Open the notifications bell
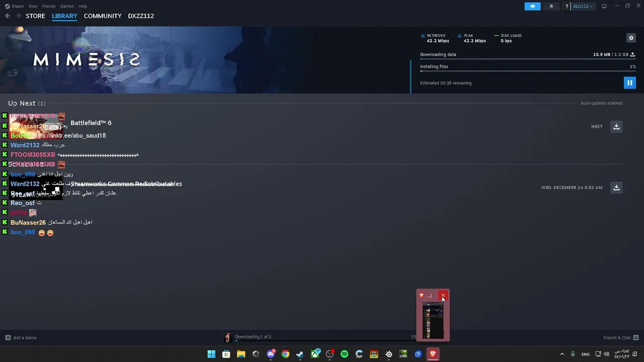This screenshot has height=362, width=644. click(x=551, y=6)
